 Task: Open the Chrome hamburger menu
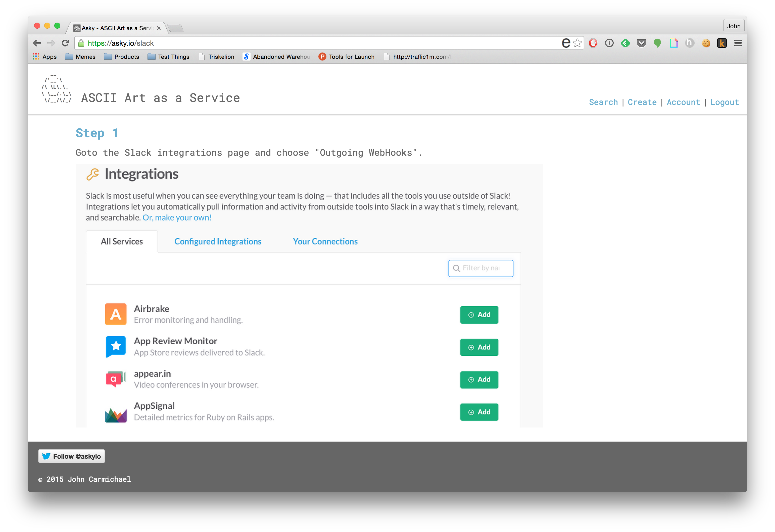click(x=738, y=43)
